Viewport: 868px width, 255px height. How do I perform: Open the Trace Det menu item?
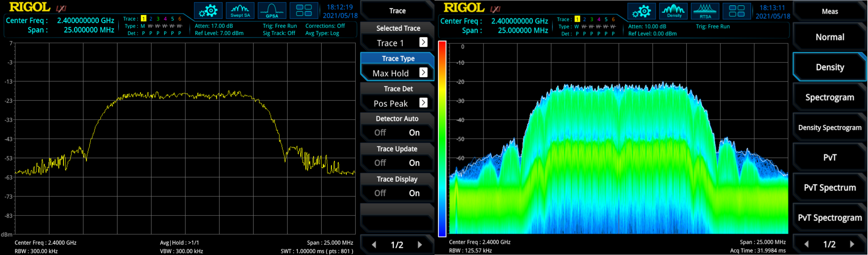397,96
